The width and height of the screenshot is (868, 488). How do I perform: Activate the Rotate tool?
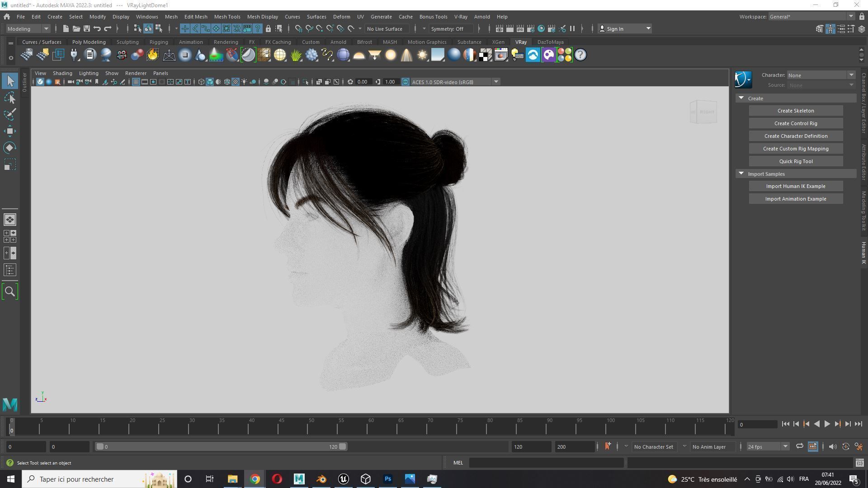pyautogui.click(x=10, y=148)
